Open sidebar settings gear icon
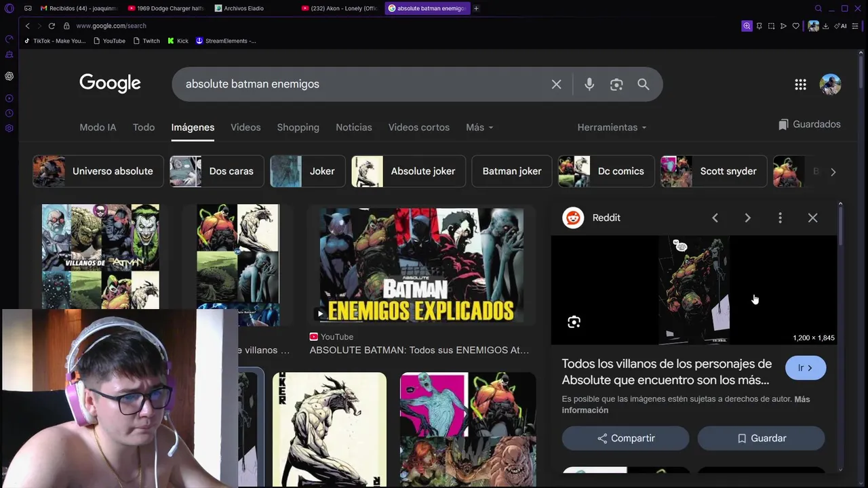The height and width of the screenshot is (488, 868). [x=9, y=128]
